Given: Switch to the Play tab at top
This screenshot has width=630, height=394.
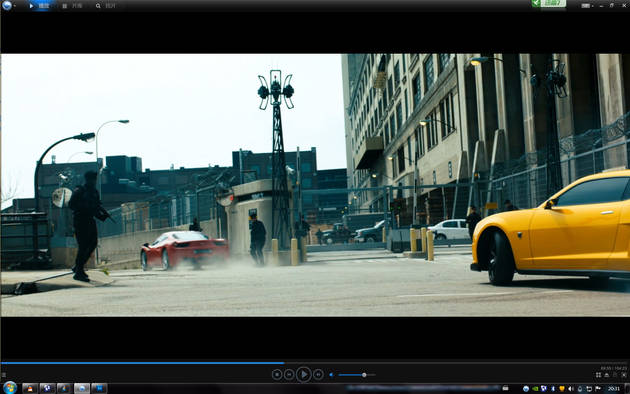Looking at the screenshot, I should pyautogui.click(x=39, y=6).
